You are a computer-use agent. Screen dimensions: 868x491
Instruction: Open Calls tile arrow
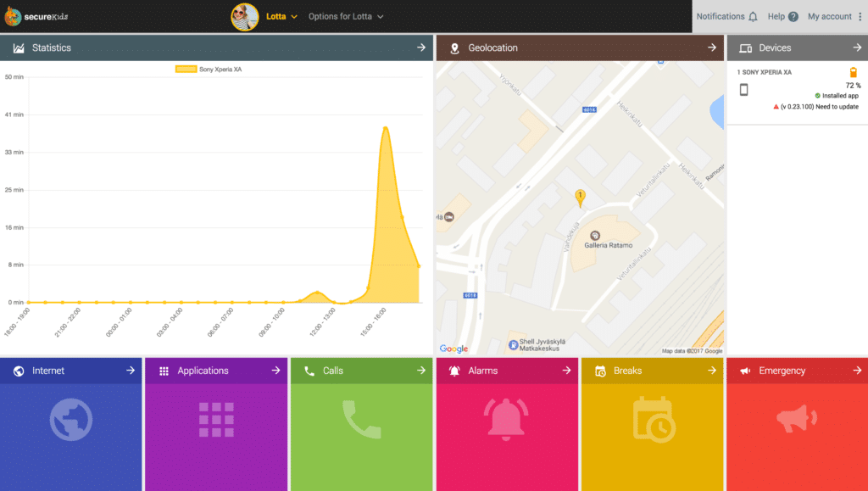pyautogui.click(x=421, y=371)
